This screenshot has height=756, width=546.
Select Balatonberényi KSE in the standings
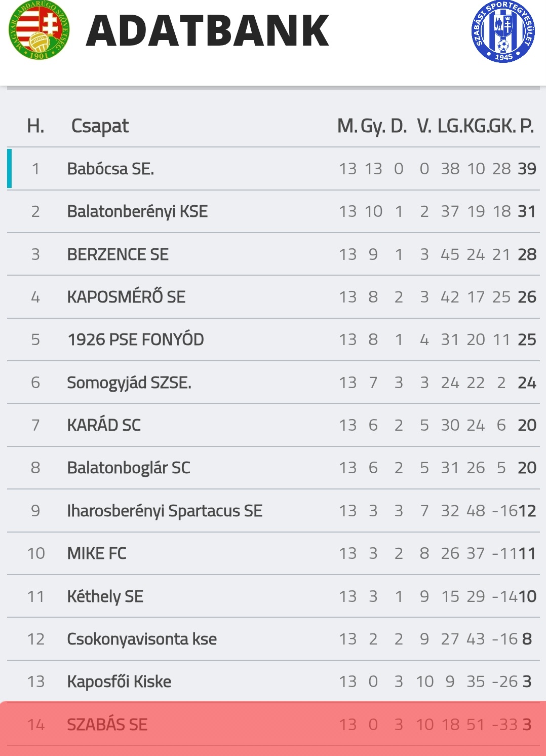click(x=137, y=211)
